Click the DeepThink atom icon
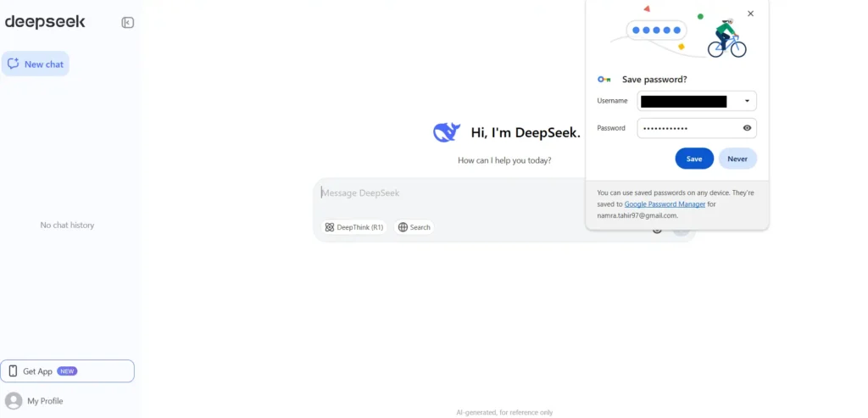Screen dimensions: 868x418 330,227
